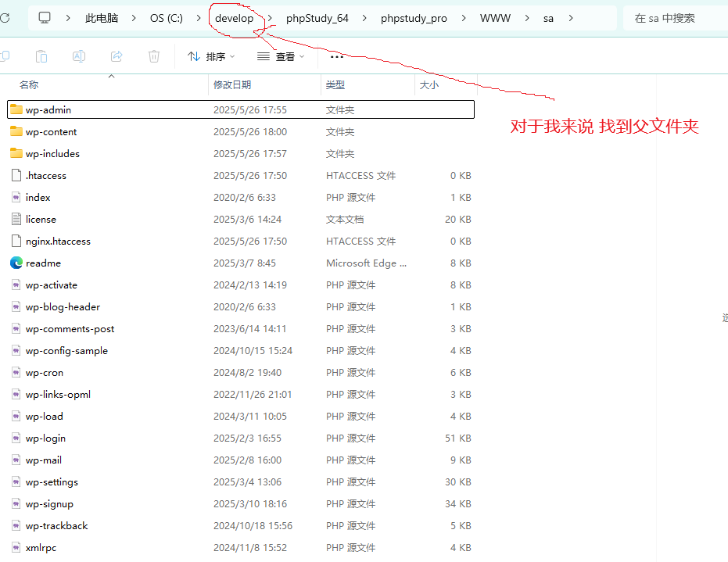Expand chevron after WWW in breadcrumb
The height and width of the screenshot is (562, 728).
[527, 18]
